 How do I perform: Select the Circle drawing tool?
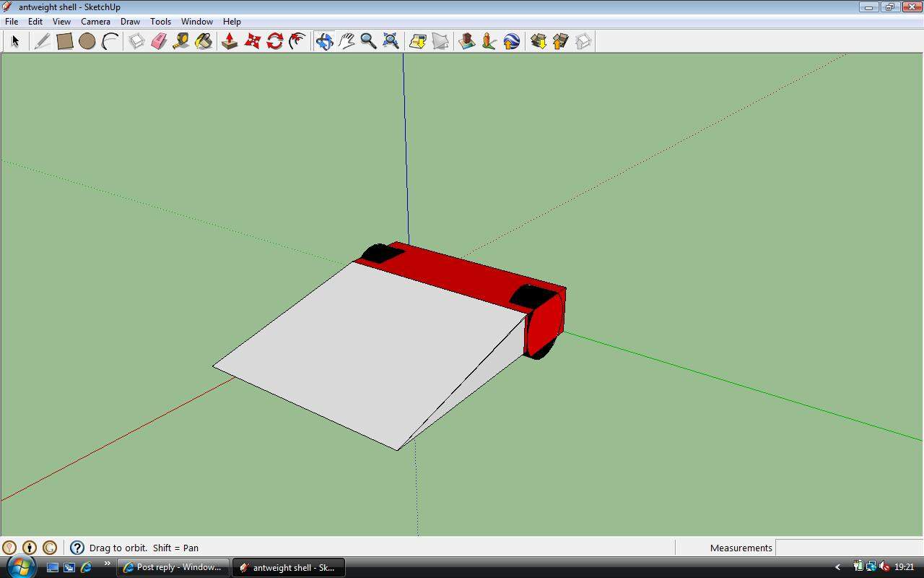pos(87,41)
